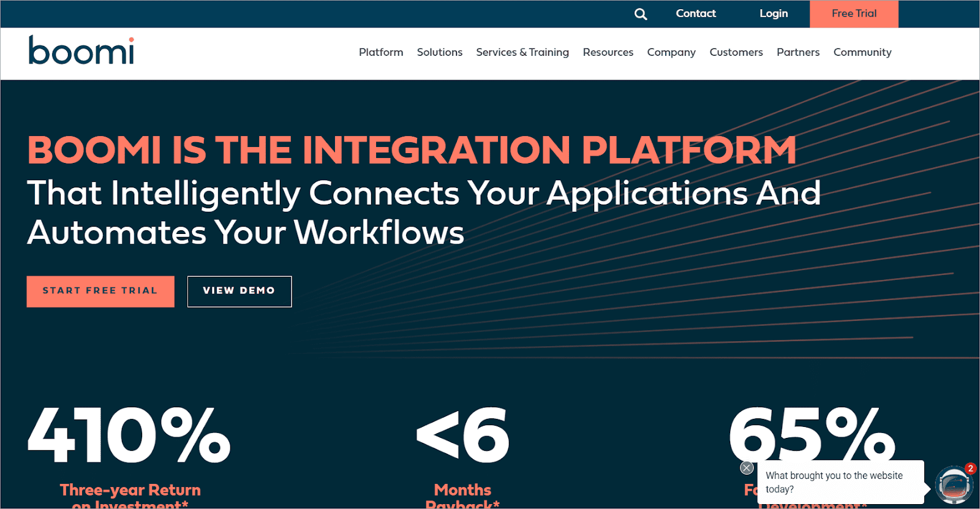Open the Community menu
Viewport: 980px width, 509px height.
862,52
